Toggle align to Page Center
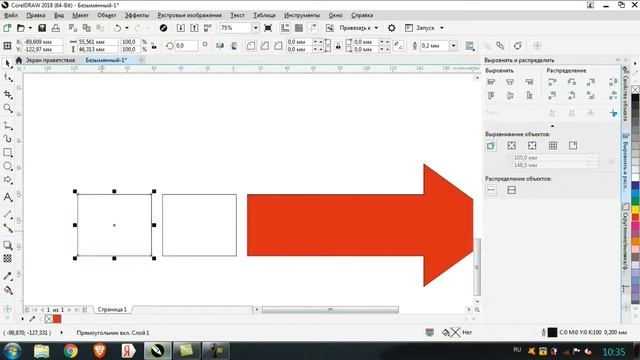The height and width of the screenshot is (360, 640). (x=532, y=146)
